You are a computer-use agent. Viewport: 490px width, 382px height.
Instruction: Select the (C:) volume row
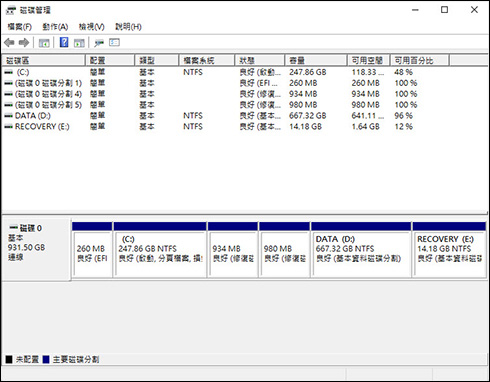click(226, 72)
